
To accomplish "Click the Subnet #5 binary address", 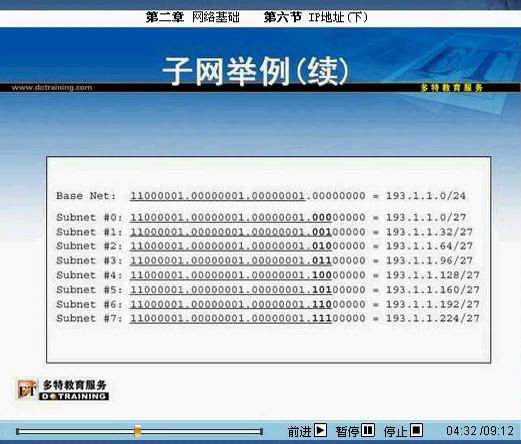I will [248, 290].
